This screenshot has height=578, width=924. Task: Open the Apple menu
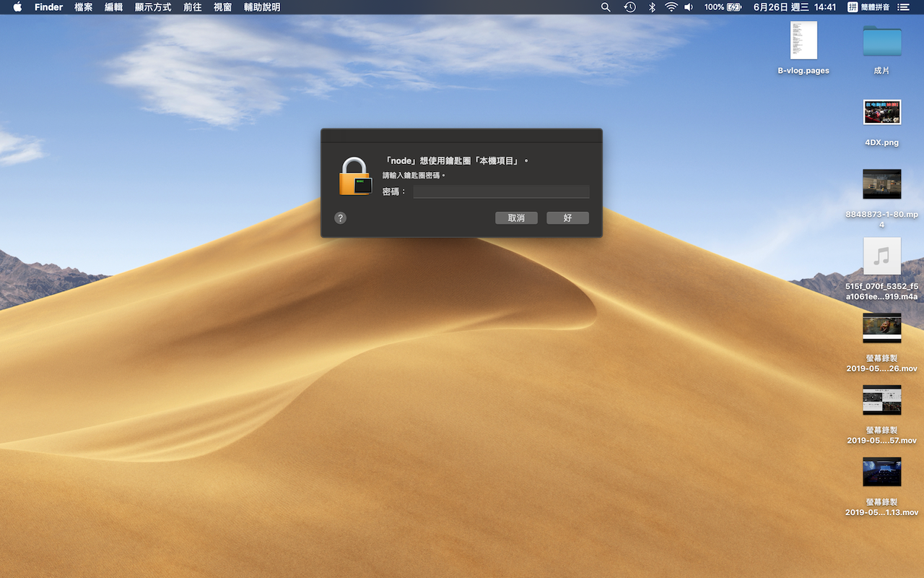tap(17, 7)
